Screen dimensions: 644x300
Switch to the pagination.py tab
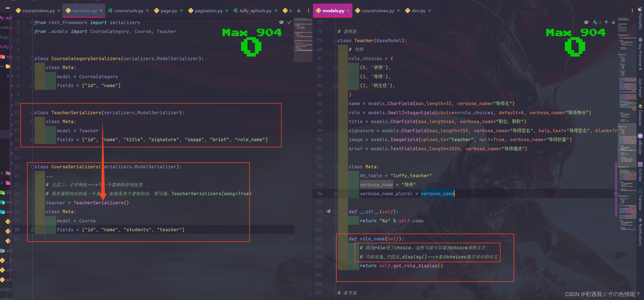coord(208,11)
